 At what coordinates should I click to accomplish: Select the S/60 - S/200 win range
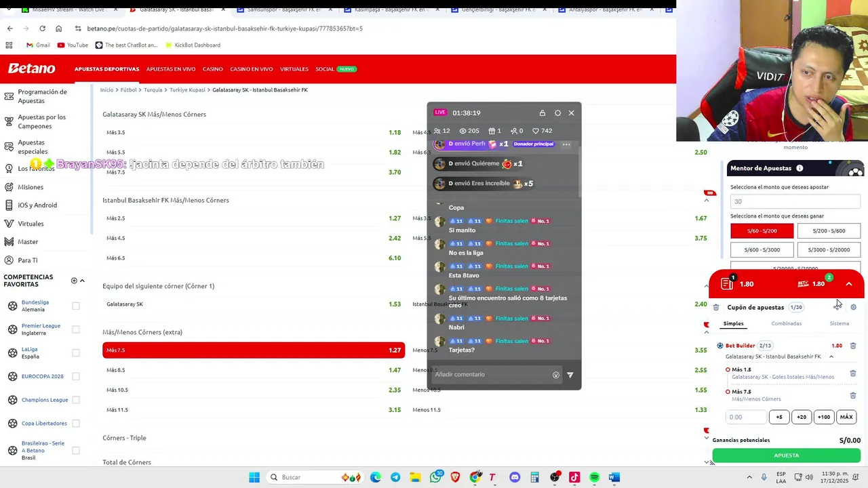[762, 231]
